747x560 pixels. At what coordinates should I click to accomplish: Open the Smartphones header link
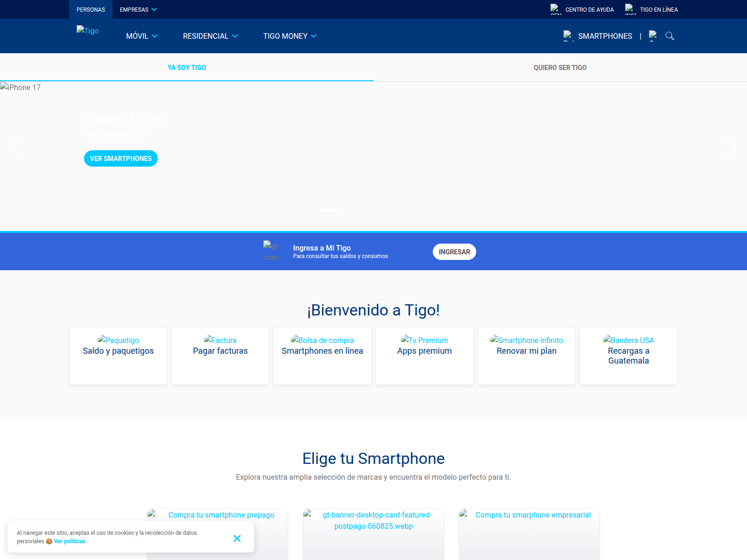click(605, 36)
